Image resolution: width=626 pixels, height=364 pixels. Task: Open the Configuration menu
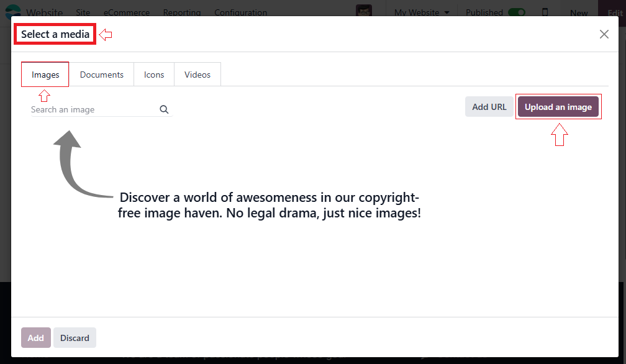(x=240, y=12)
